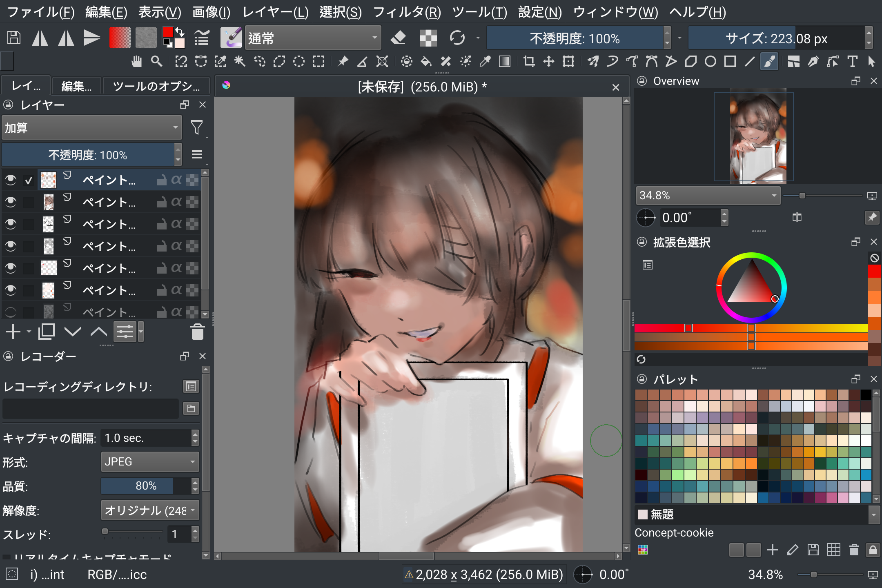882x588 pixels.
Task: Toggle visibility of second paint layer
Action: click(x=11, y=202)
